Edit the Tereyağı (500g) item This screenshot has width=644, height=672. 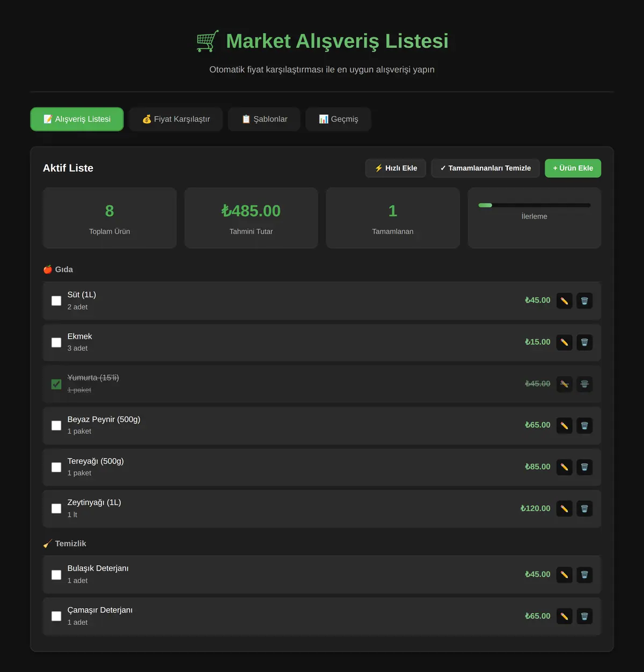pos(564,467)
